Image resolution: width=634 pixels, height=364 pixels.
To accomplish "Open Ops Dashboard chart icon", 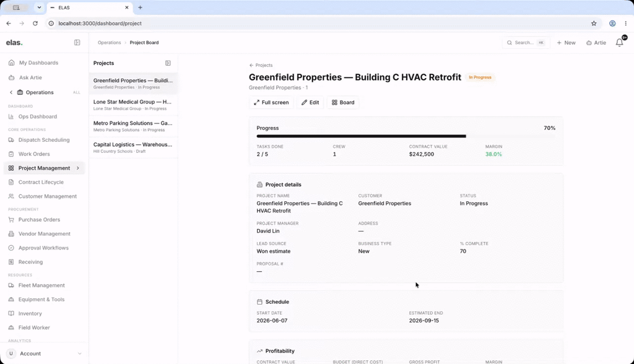I will point(11,116).
